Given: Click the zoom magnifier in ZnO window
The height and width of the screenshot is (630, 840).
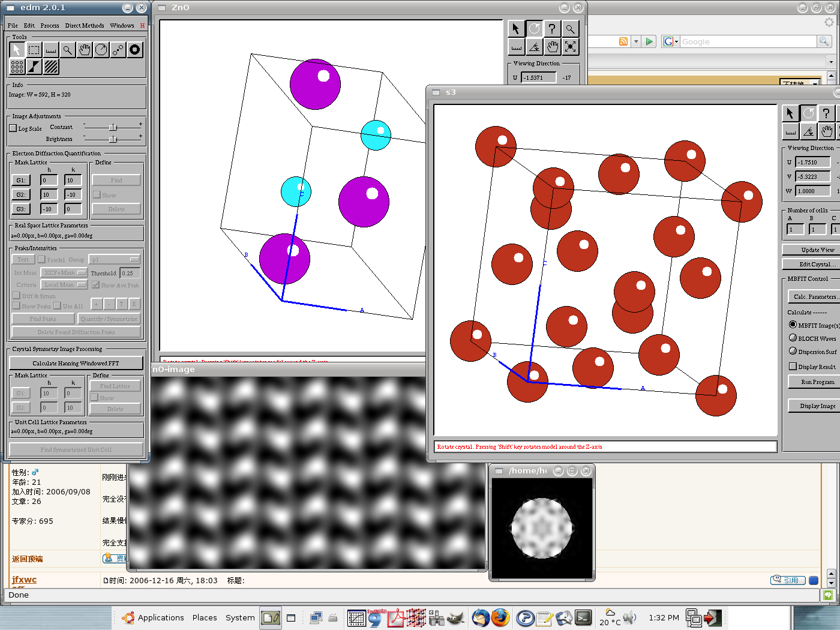Looking at the screenshot, I should 571,29.
